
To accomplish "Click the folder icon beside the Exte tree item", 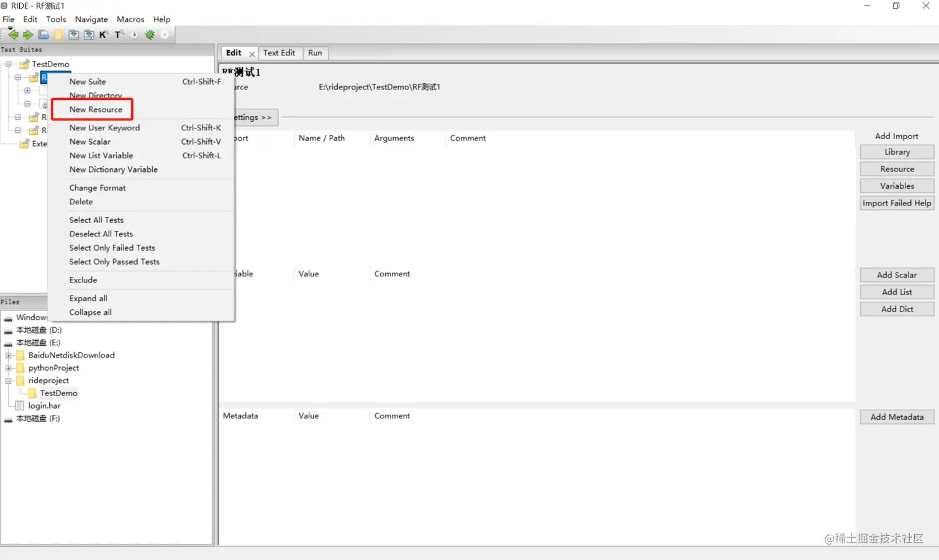I will click(24, 143).
